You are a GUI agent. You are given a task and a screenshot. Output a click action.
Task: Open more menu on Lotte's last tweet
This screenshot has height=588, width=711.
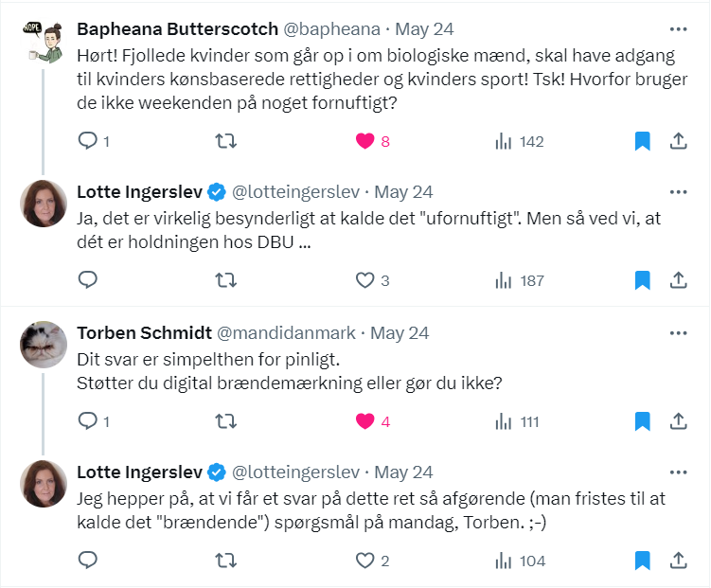click(x=679, y=472)
